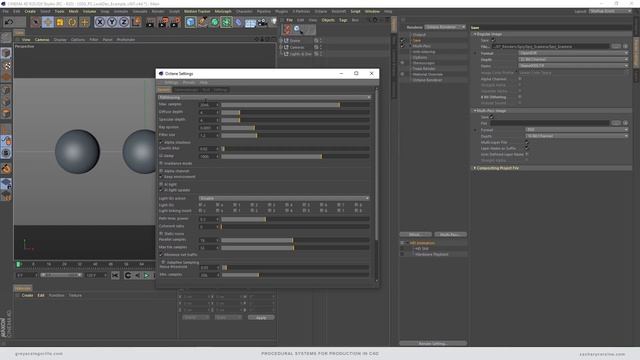Open the Light IDs action dropdown

click(x=284, y=198)
